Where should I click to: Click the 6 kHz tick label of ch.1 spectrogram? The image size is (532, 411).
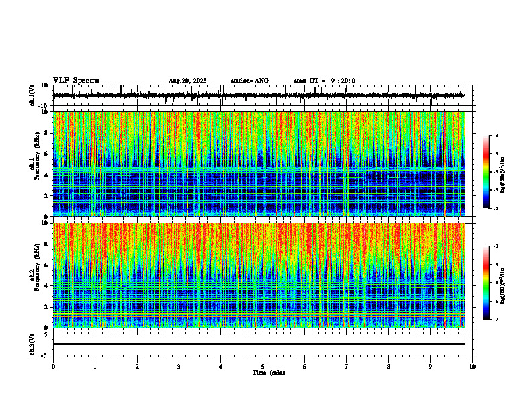click(46, 154)
